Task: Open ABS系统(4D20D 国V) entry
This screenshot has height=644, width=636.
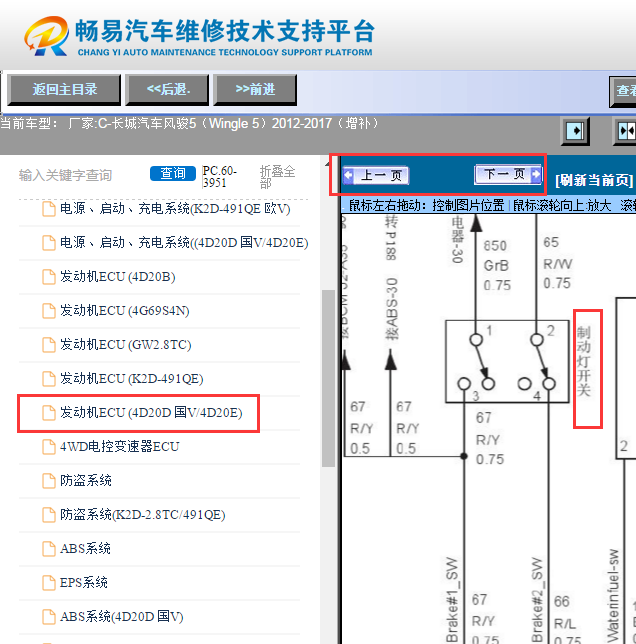Action: [x=122, y=616]
